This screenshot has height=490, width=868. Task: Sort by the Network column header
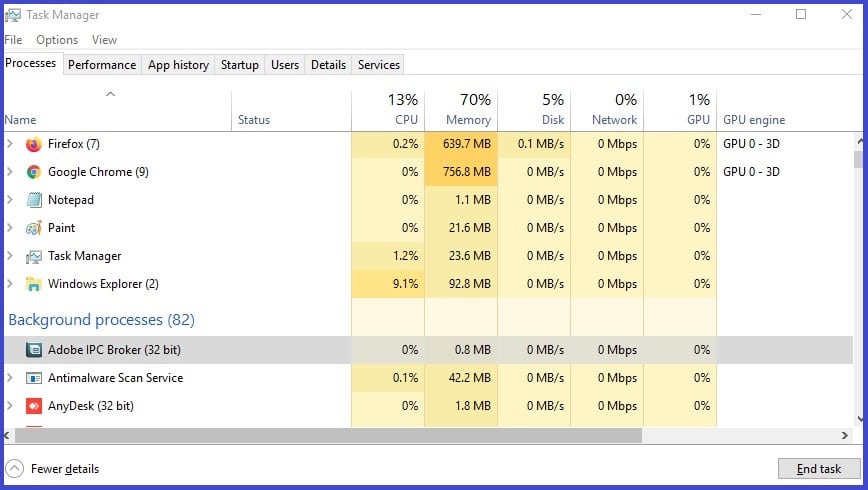pyautogui.click(x=607, y=111)
